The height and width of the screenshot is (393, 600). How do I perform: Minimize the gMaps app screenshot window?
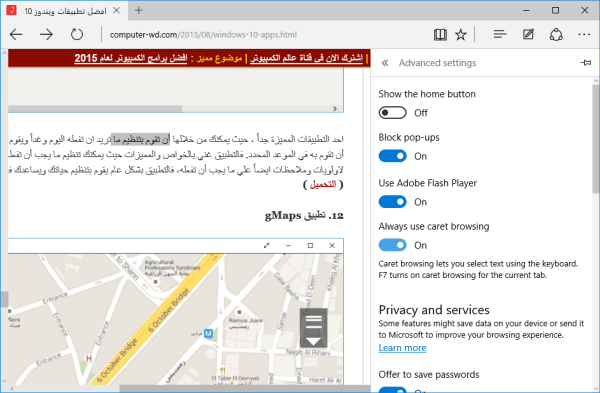288,246
